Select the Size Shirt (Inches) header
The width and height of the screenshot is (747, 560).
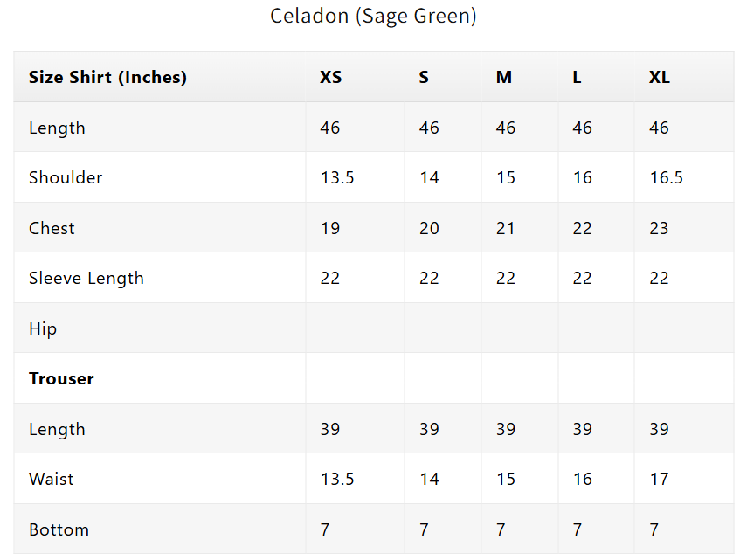tap(107, 77)
